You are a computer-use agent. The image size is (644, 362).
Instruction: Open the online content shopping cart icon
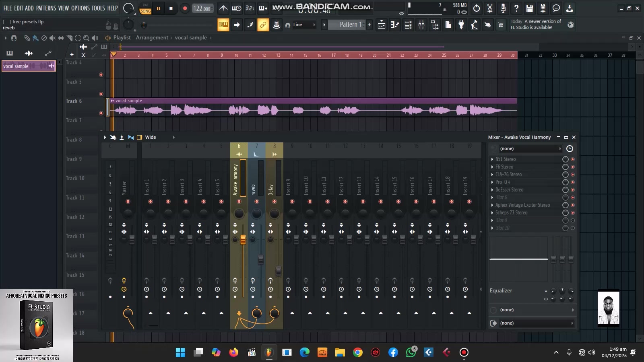pyautogui.click(x=501, y=25)
